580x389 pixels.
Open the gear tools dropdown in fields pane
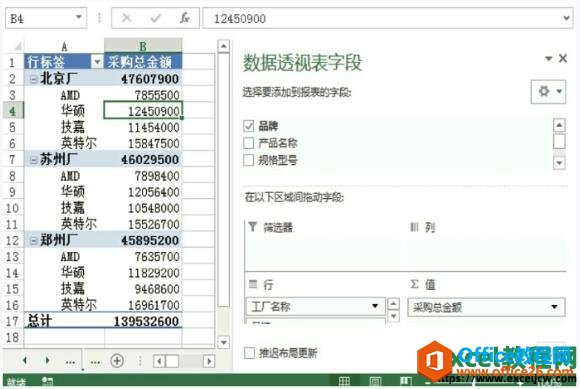(548, 91)
